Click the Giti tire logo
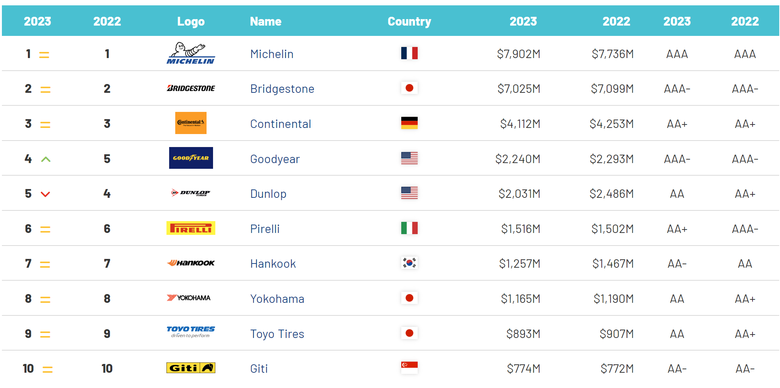This screenshot has width=780, height=388. pyautogui.click(x=191, y=368)
